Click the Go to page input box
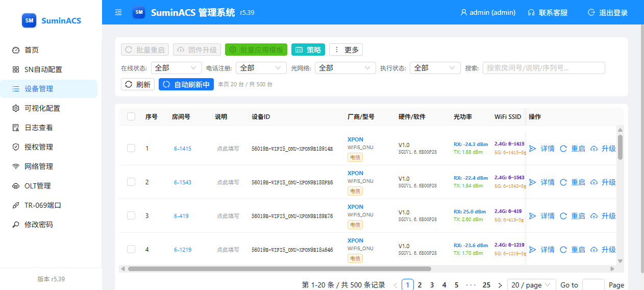The width and height of the screenshot is (644, 290). (x=593, y=285)
